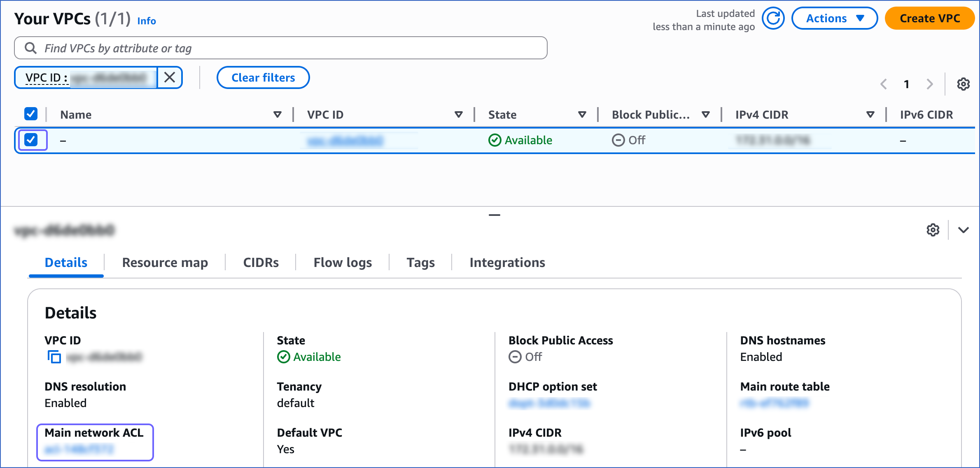This screenshot has width=980, height=468.
Task: Click the Block Public Access Off in Details
Action: (525, 357)
